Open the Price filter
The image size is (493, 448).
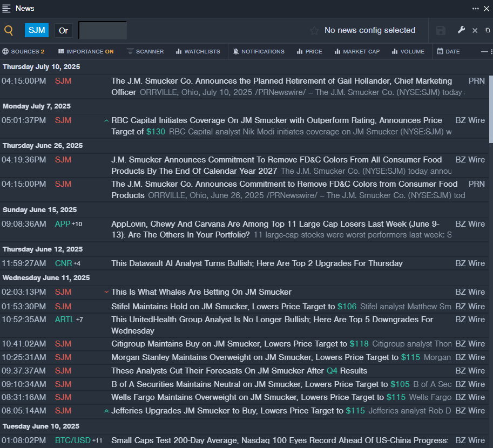(x=309, y=52)
